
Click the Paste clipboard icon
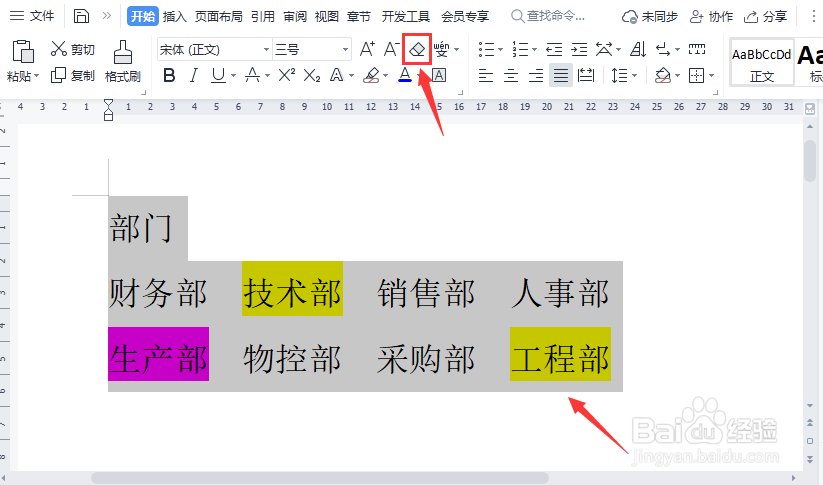pos(23,51)
